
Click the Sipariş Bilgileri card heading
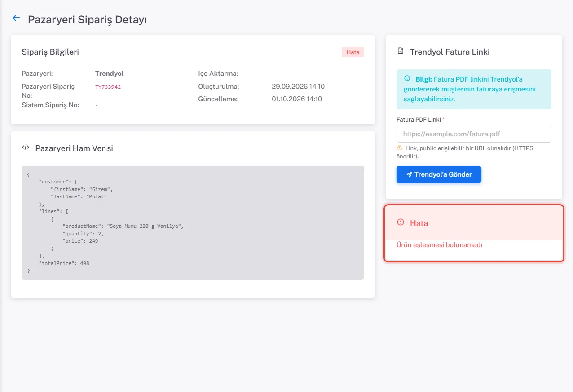click(x=50, y=52)
